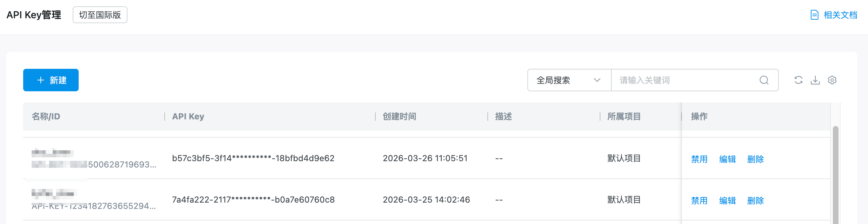Viewport: 868px width, 224px height.
Task: Click the 创建时间 column header
Action: [x=399, y=117]
